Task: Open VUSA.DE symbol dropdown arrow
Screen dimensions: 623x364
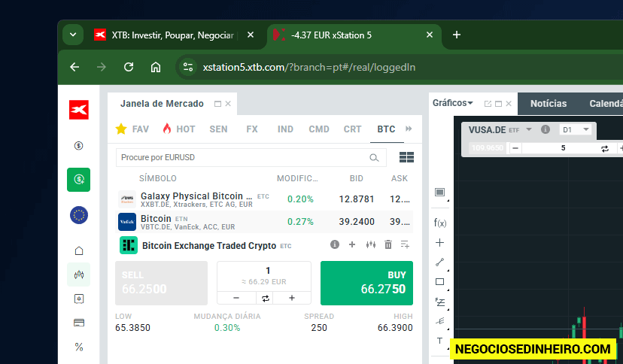Action: click(x=529, y=129)
